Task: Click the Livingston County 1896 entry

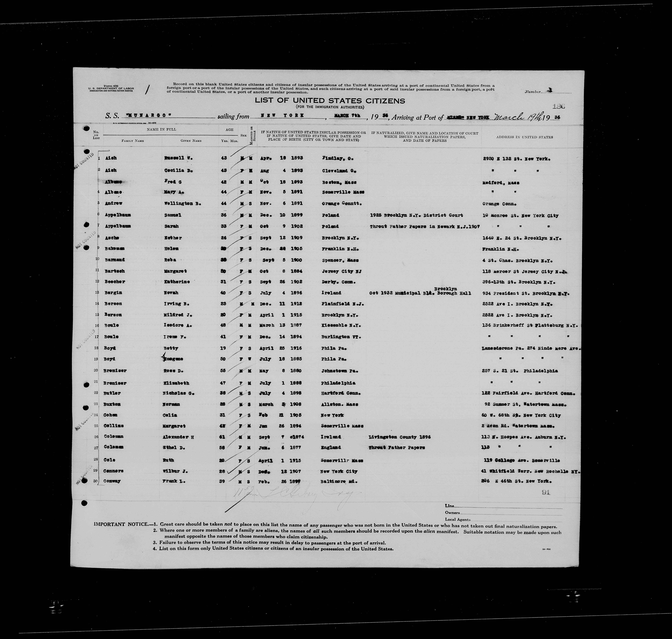Action: coord(400,437)
